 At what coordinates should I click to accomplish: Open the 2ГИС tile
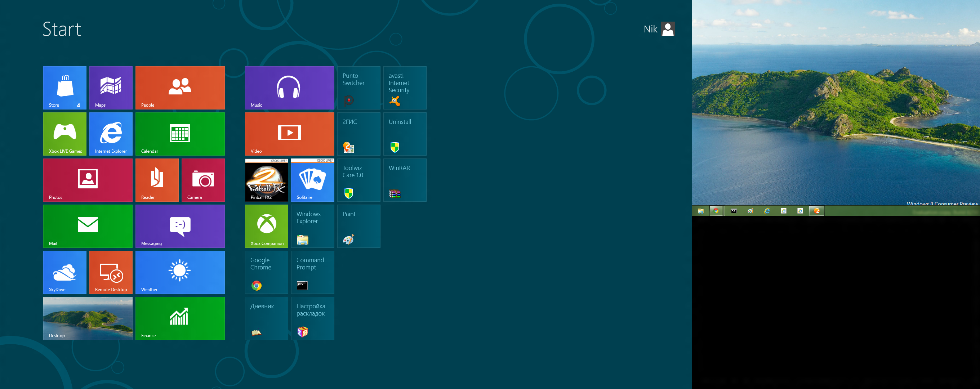point(359,134)
